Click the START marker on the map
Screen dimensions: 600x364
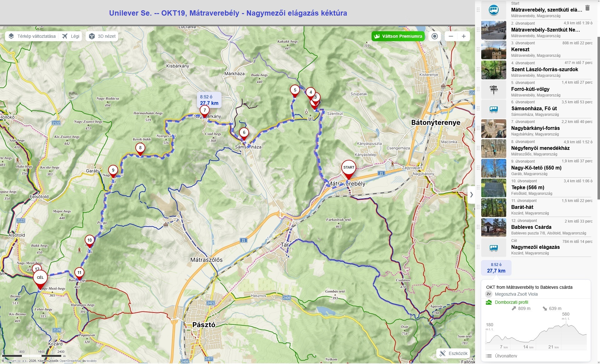coord(349,168)
